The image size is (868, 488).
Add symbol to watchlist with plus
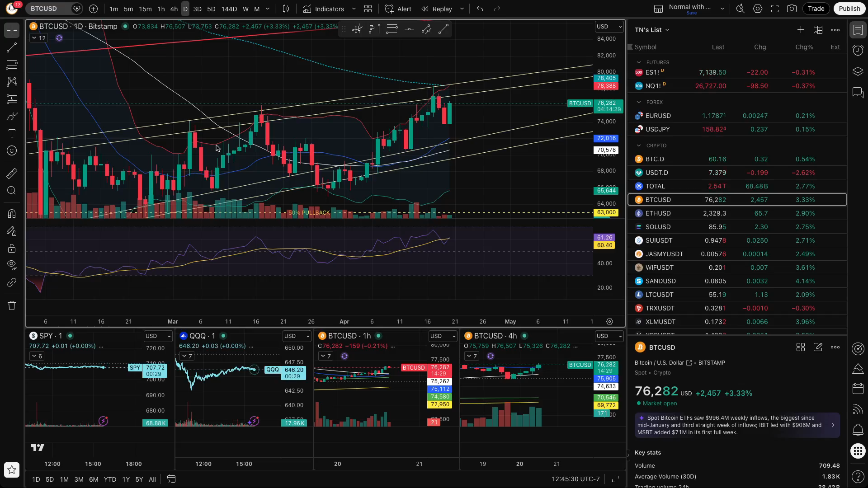pos(800,30)
